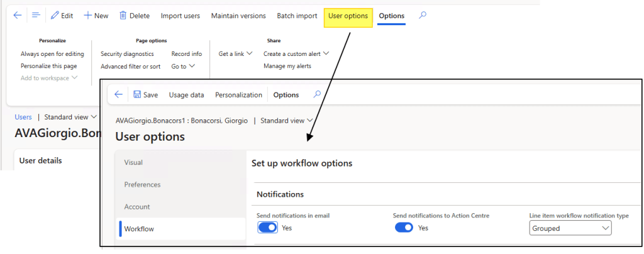Open search in User options toolbar
Image resolution: width=644 pixels, height=254 pixels.
[317, 95]
